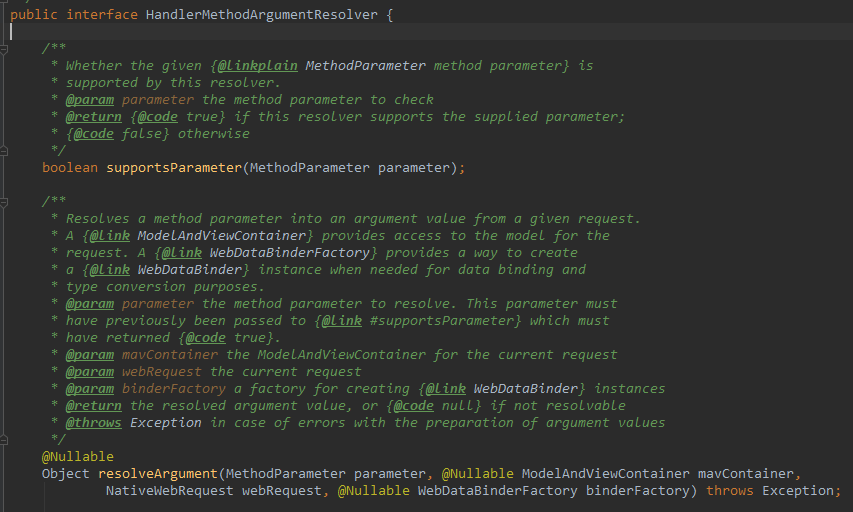Click mavContainer in the @param Javadoc line
Image resolution: width=853 pixels, height=512 pixels.
click(170, 355)
